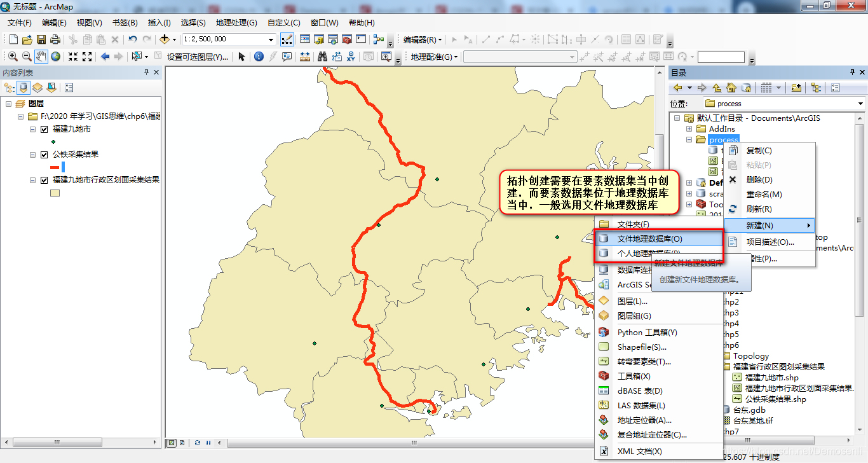The image size is (868, 463).
Task: Save the map with the floppy disk icon
Action: [x=41, y=39]
